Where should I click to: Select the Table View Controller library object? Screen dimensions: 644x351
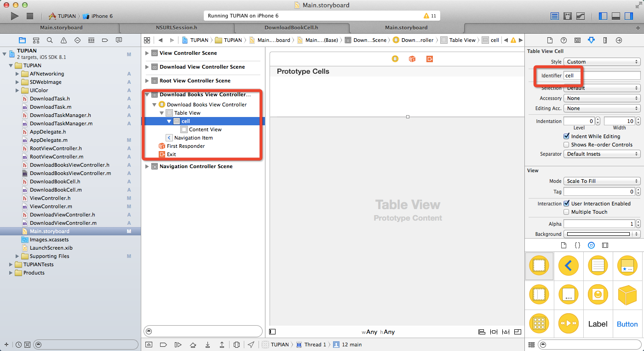(x=598, y=265)
